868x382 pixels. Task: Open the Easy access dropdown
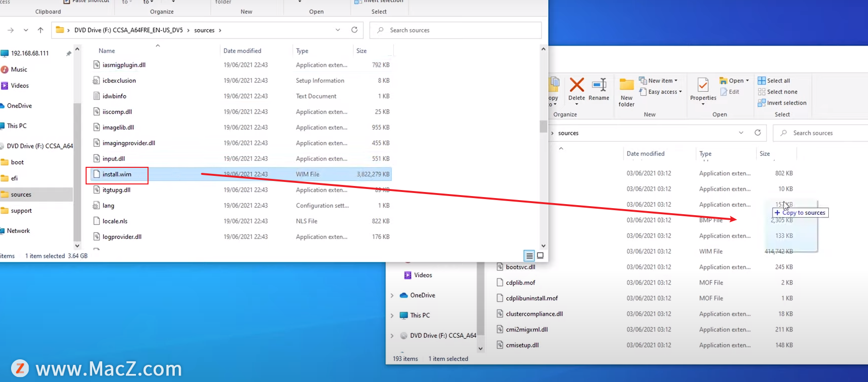pyautogui.click(x=660, y=92)
